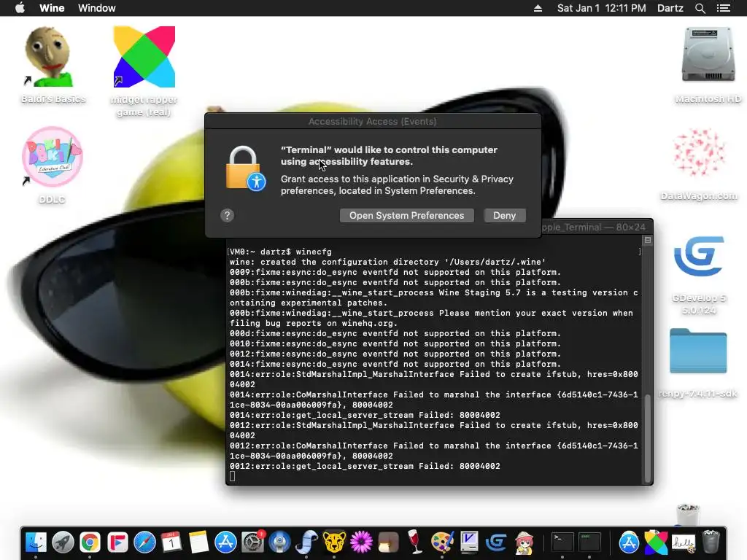Viewport: 747px width, 560px height.
Task: Open Script Editor scroll icon in Dock
Action: pos(307,542)
